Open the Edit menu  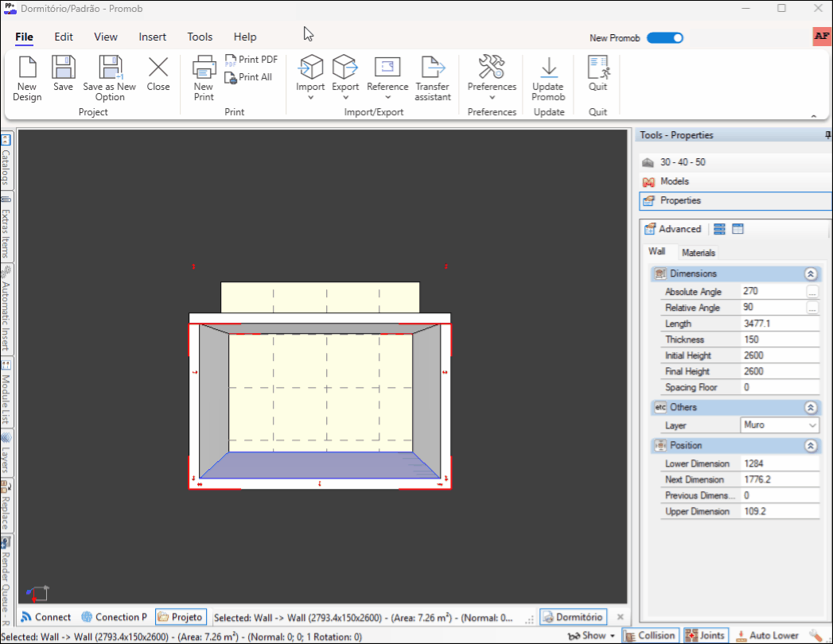pos(64,37)
